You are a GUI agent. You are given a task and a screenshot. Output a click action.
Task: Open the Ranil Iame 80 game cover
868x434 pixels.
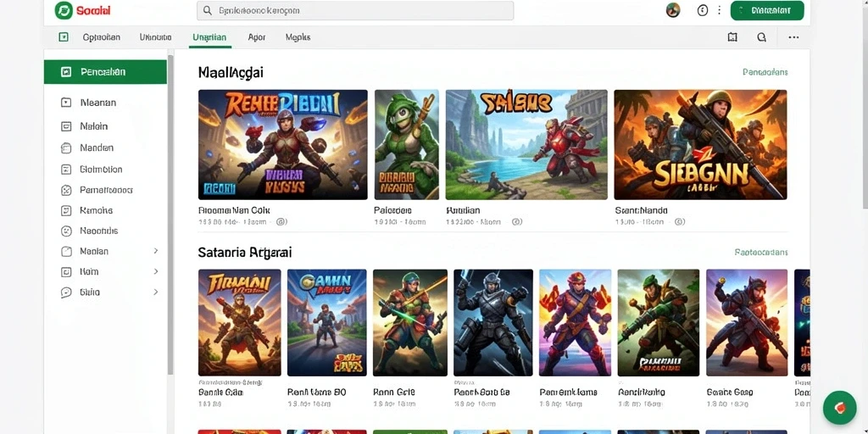coord(326,323)
